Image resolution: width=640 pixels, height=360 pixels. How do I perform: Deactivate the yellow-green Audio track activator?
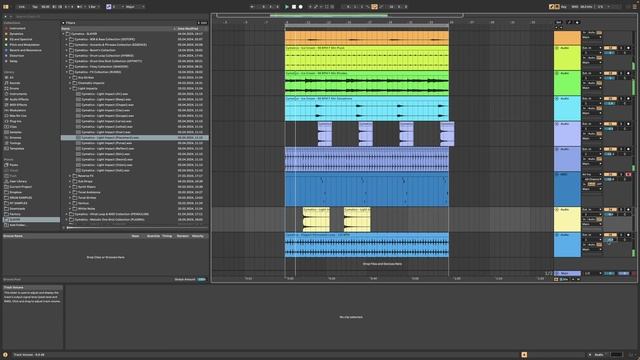click(610, 48)
